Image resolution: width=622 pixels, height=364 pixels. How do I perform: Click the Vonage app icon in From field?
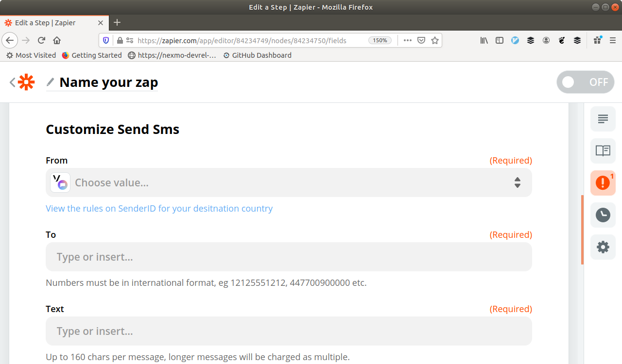[60, 182]
